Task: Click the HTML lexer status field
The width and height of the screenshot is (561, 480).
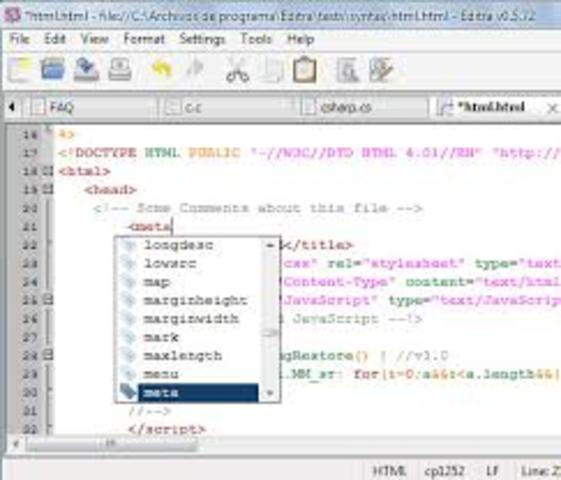Action: [x=389, y=471]
